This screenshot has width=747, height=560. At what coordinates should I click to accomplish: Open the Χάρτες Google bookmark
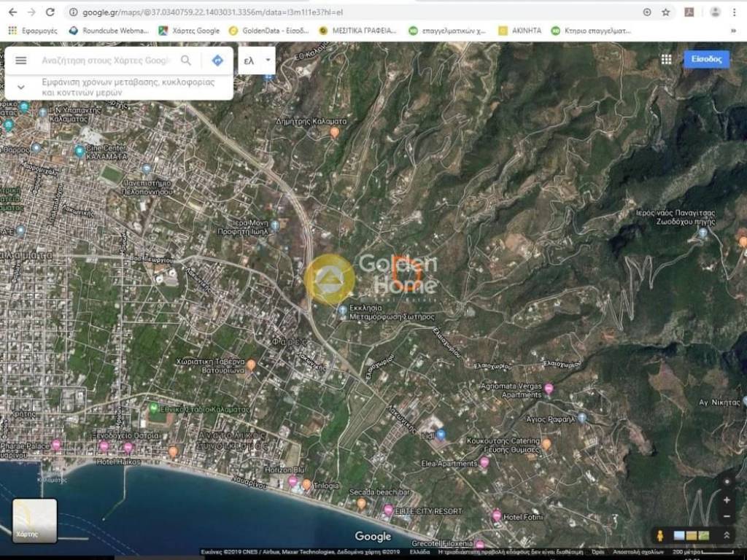[191, 31]
